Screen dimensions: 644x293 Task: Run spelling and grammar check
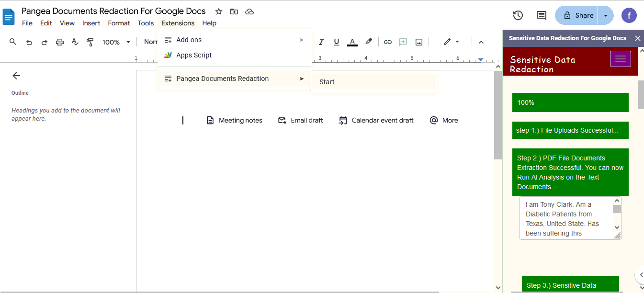75,42
